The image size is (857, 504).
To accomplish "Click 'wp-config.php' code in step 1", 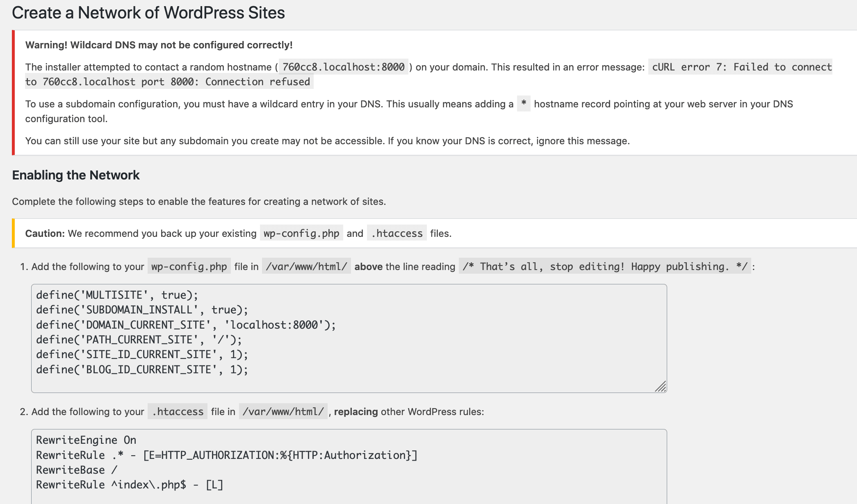I will [x=189, y=267].
